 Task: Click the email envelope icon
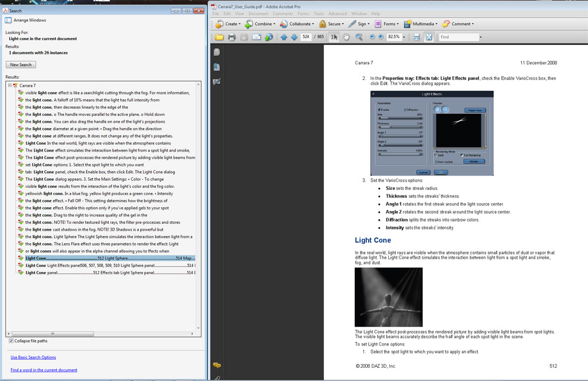[x=256, y=37]
